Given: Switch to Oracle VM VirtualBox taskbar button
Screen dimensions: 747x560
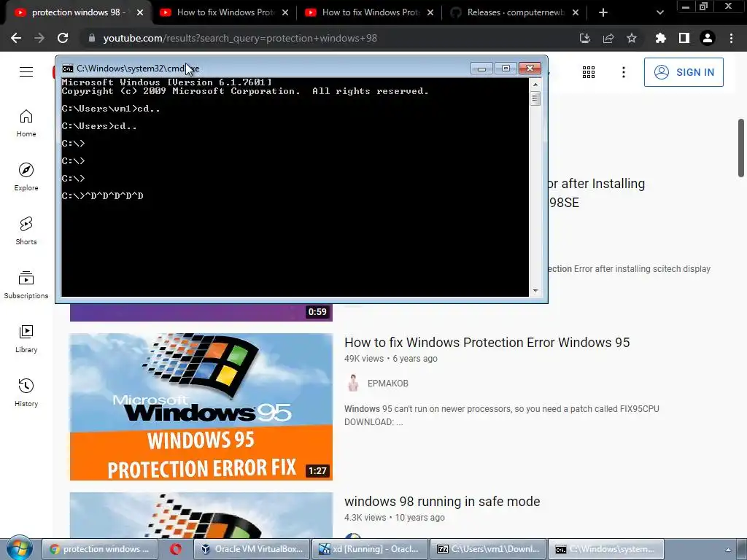Looking at the screenshot, I should [252, 549].
